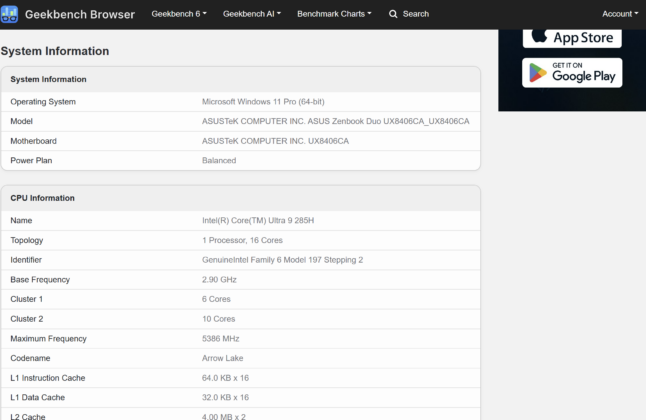Open the Benchmark Charts dropdown

[334, 14]
